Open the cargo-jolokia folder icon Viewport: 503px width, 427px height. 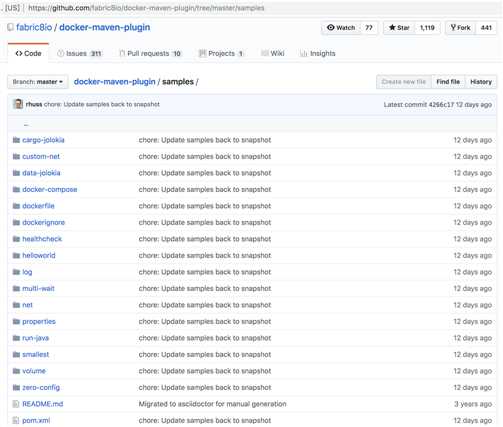pyautogui.click(x=16, y=140)
